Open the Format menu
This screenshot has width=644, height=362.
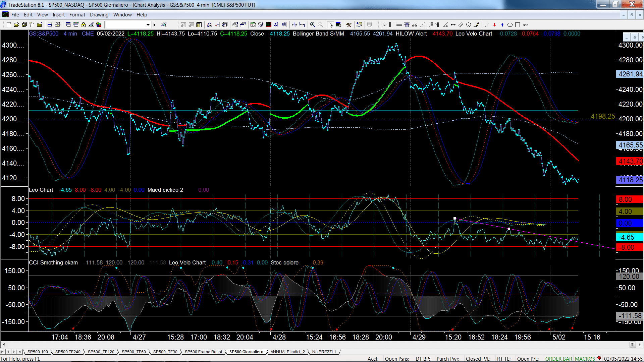click(x=77, y=15)
